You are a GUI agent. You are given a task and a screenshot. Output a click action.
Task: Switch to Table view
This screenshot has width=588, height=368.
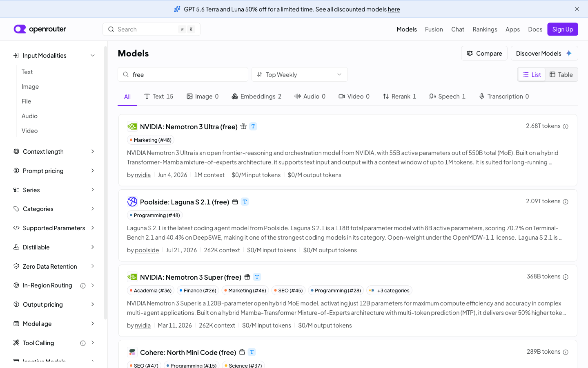(561, 74)
